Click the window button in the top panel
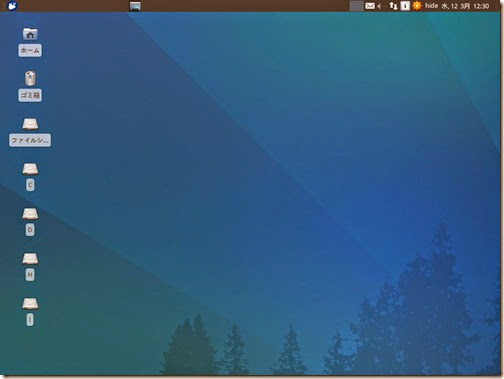504x379 pixels. 135,6
